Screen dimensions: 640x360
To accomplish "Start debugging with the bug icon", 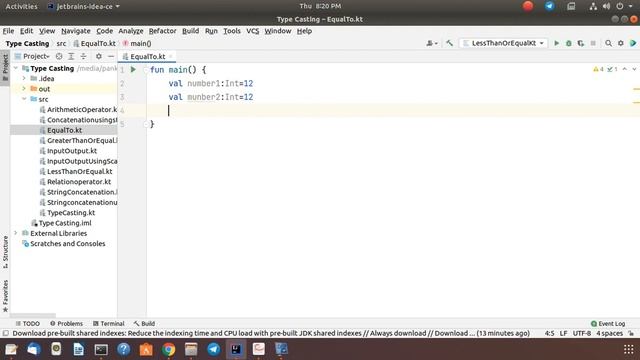I will pos(569,43).
